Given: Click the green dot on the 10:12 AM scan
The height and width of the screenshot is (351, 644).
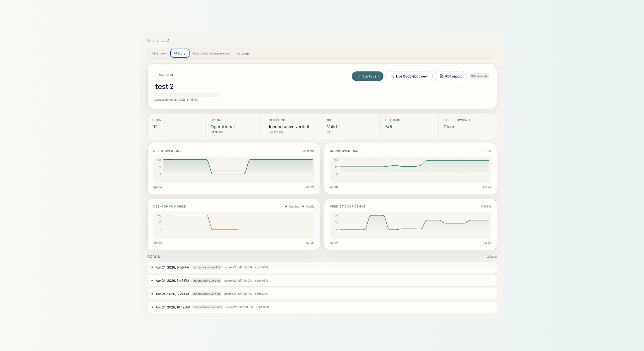Looking at the screenshot, I should point(152,307).
